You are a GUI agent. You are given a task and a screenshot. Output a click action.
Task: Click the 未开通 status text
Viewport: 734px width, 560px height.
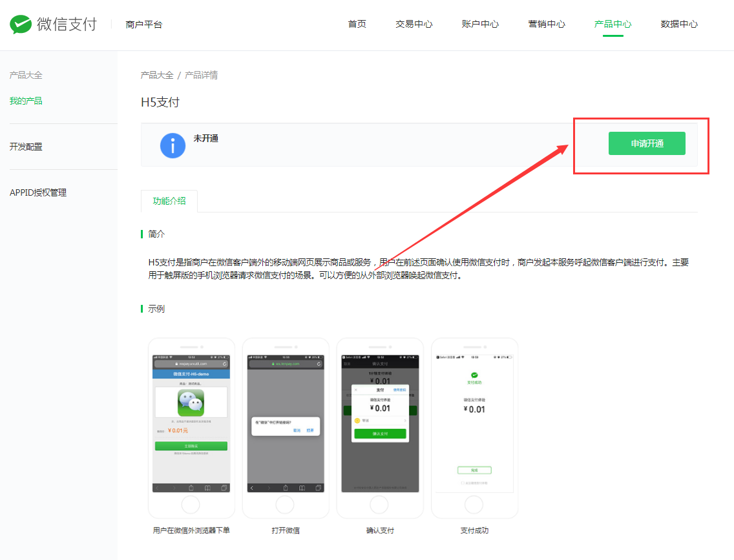click(x=206, y=138)
